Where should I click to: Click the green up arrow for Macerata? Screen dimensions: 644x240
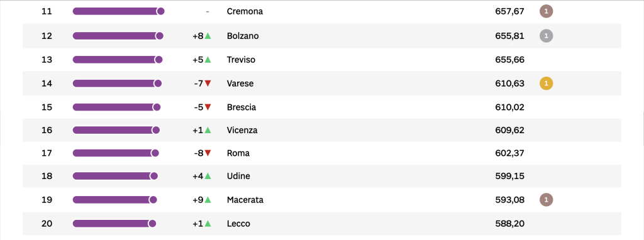point(208,200)
